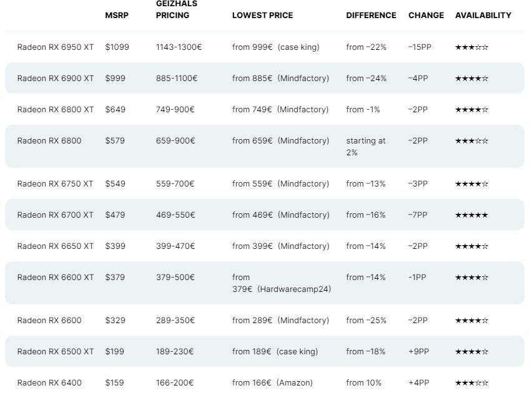Select the Radeon RX 6800 XT row name
Screen dimensions: 532x393
click(56, 110)
